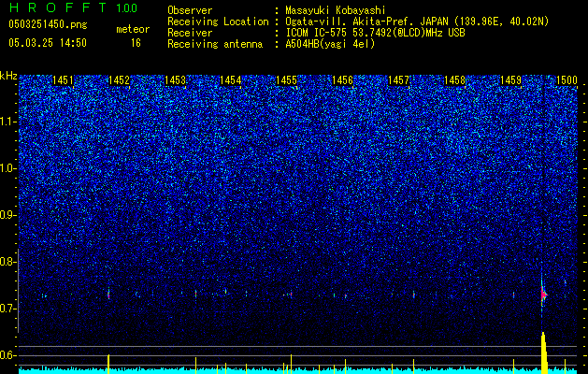Click the 1459 time marker
The image size is (588, 374).
(510, 80)
